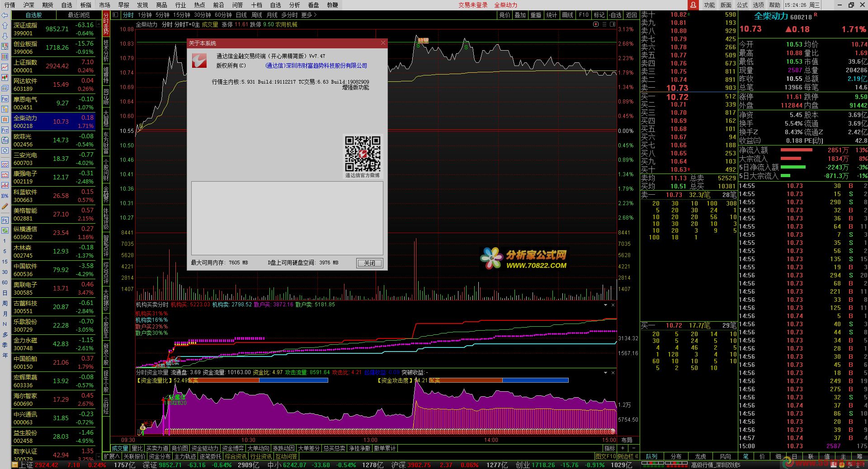Click the F10 icon in left toolbar

pyautogui.click(x=5, y=98)
